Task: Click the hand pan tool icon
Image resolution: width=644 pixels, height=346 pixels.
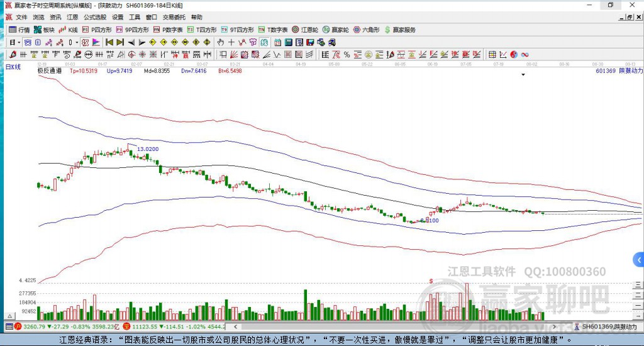Action: 221,42
